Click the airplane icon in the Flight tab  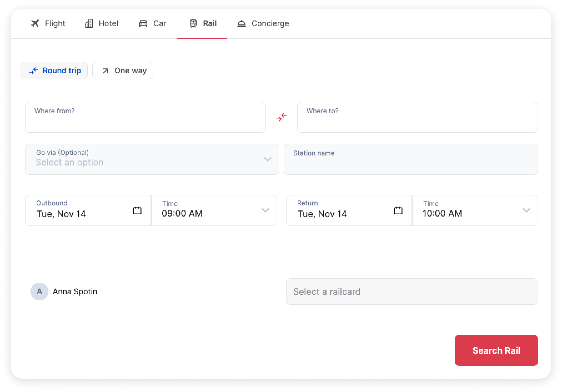pos(35,23)
